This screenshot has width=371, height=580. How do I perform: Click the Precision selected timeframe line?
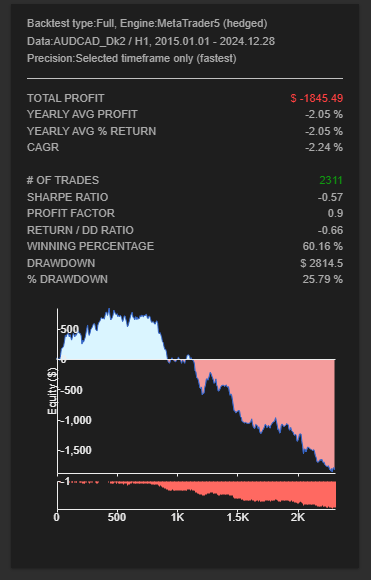(132, 58)
